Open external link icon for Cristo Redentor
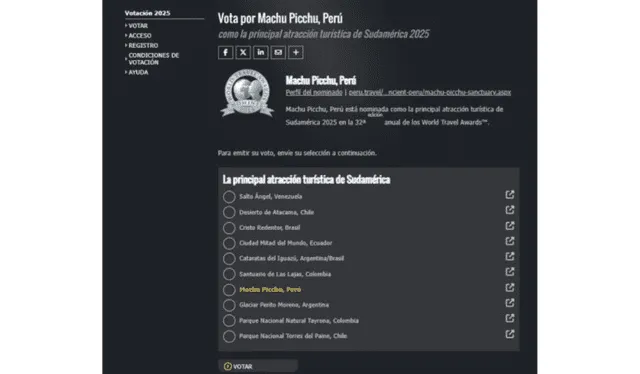Image resolution: width=640 pixels, height=374 pixels. (509, 226)
